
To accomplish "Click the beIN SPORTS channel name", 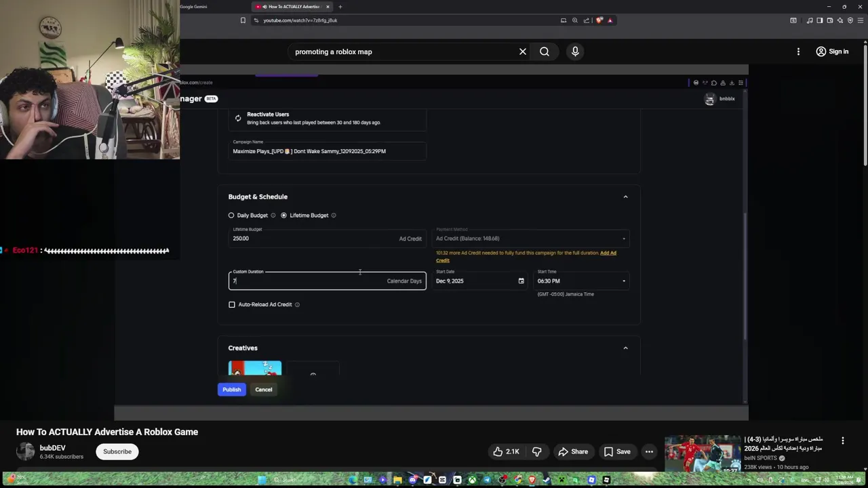I will point(761,458).
